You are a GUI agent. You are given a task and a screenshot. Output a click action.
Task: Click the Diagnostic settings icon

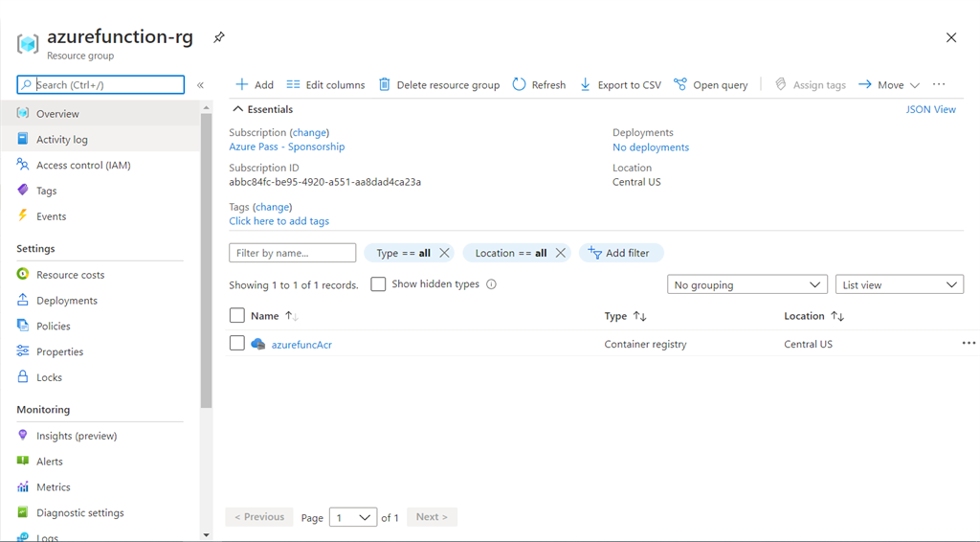(23, 512)
